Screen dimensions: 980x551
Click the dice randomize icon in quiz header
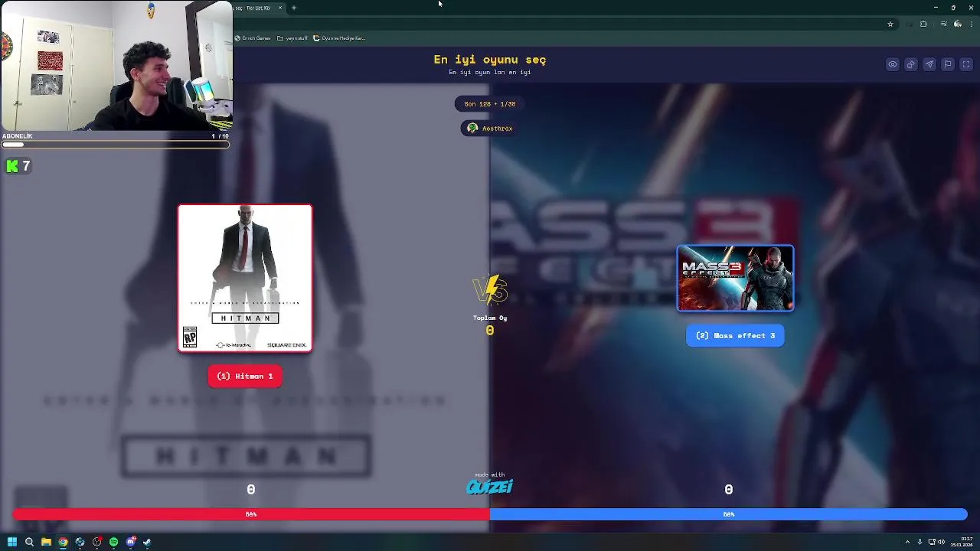[911, 64]
